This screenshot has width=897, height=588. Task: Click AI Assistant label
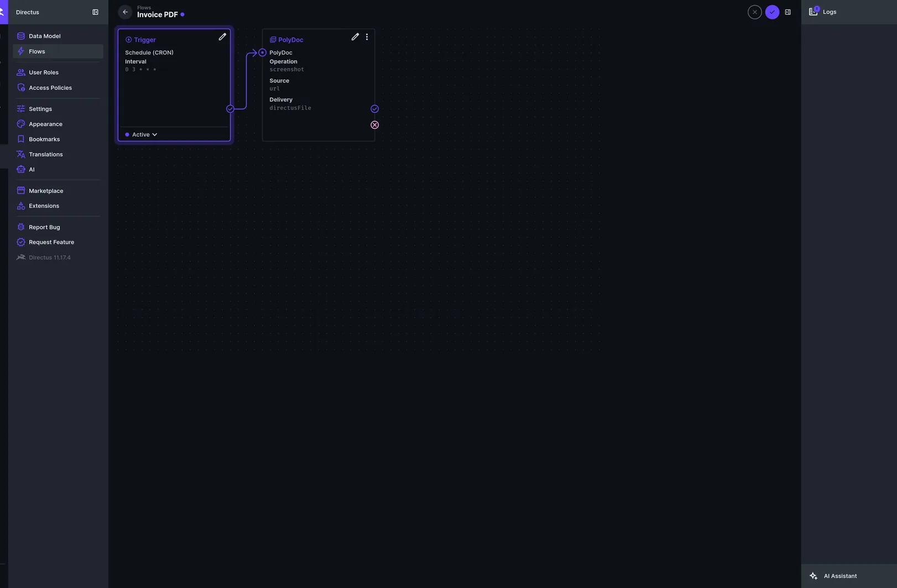click(x=840, y=576)
